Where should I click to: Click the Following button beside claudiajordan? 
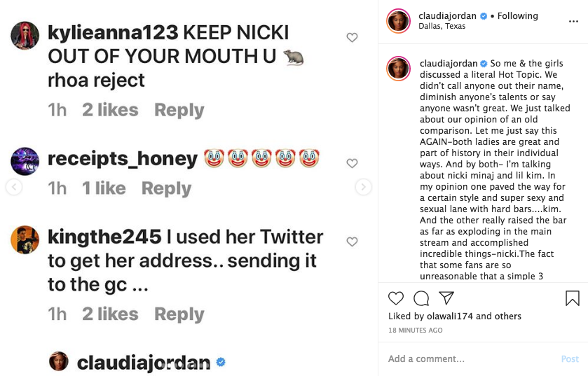[517, 16]
